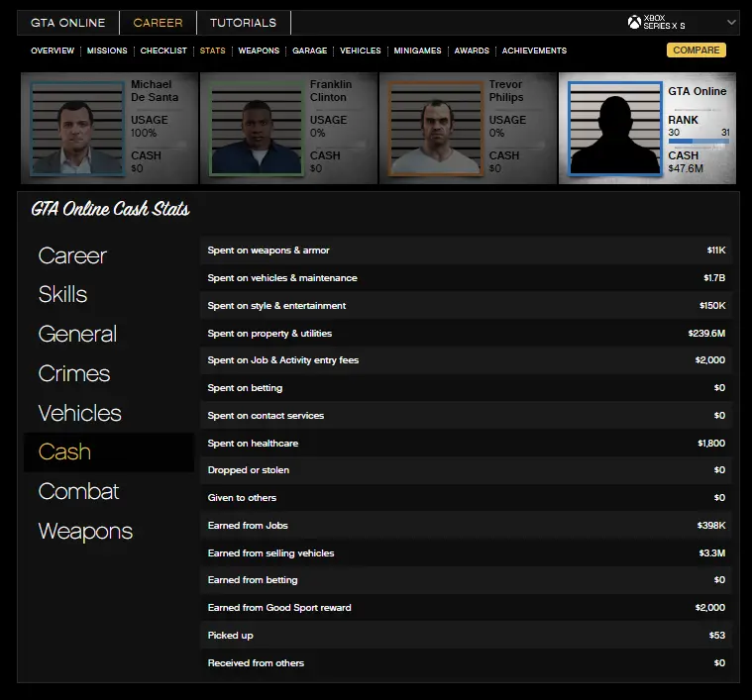Image resolution: width=752 pixels, height=700 pixels.
Task: Open the Checklist page
Action: tap(163, 50)
